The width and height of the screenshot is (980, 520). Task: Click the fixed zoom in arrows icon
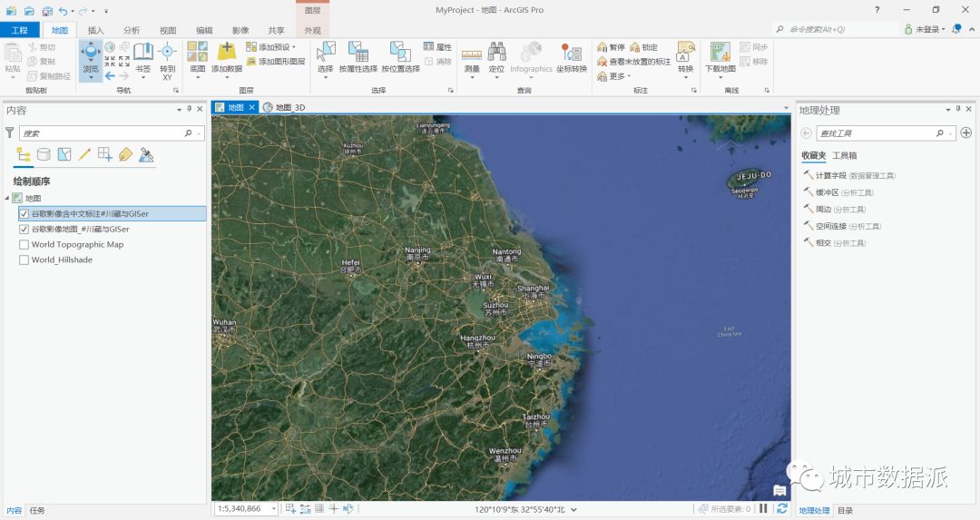pyautogui.click(x=110, y=61)
